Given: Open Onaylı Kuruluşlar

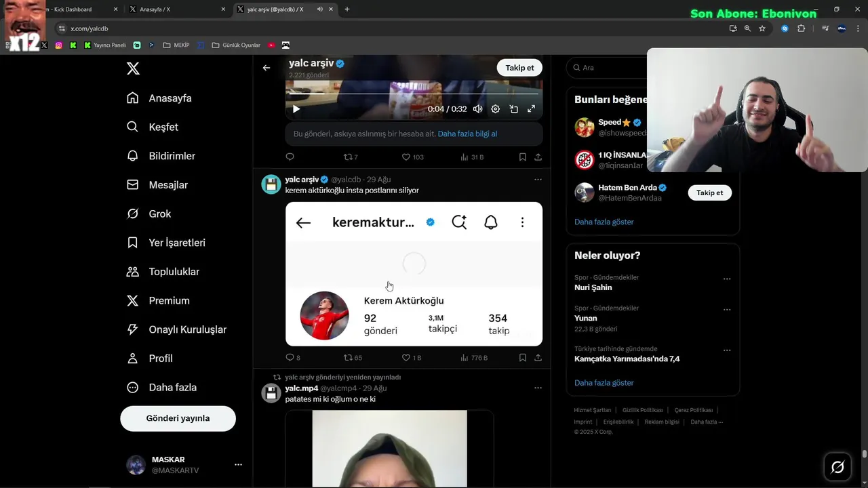Looking at the screenshot, I should point(176,329).
